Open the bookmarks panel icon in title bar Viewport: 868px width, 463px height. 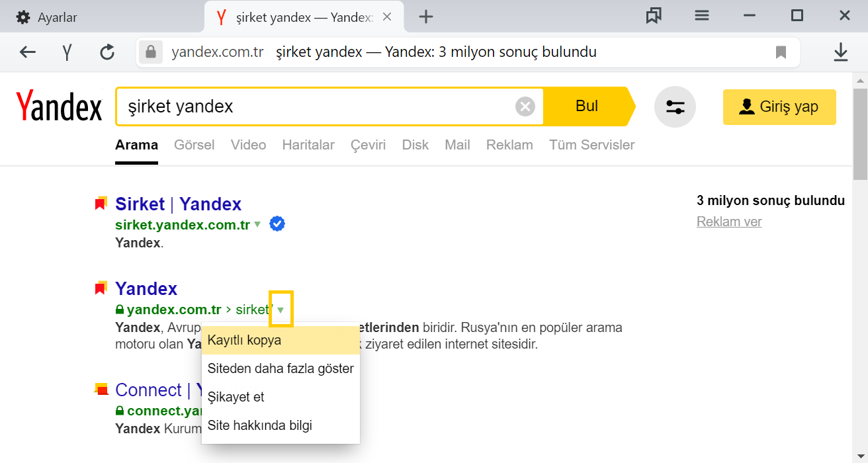654,16
